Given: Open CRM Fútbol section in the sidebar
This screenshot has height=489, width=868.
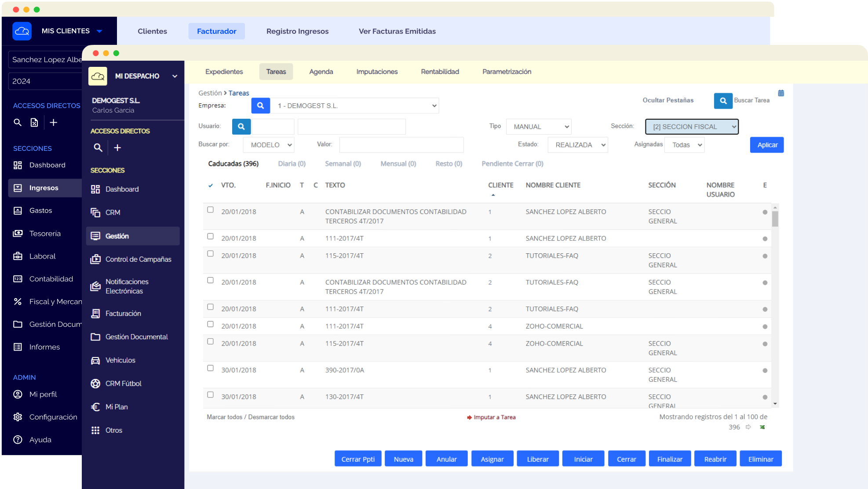Looking at the screenshot, I should 133,383.
